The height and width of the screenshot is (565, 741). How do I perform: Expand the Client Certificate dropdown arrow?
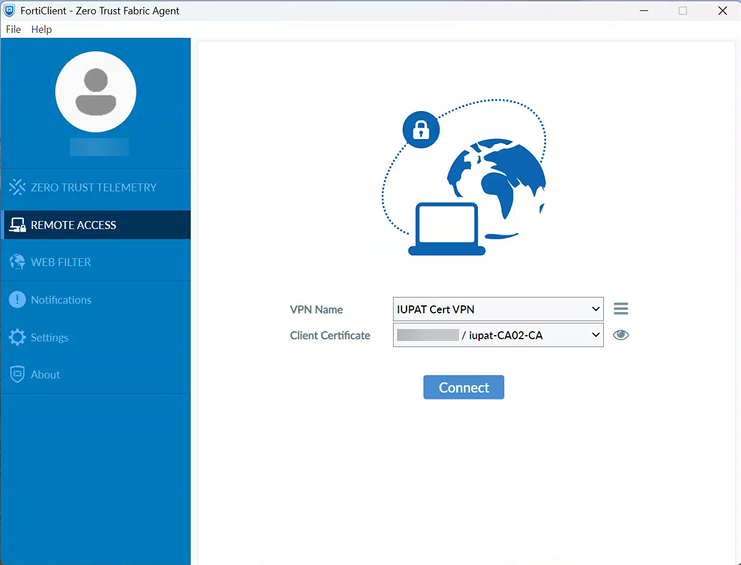[x=595, y=335]
